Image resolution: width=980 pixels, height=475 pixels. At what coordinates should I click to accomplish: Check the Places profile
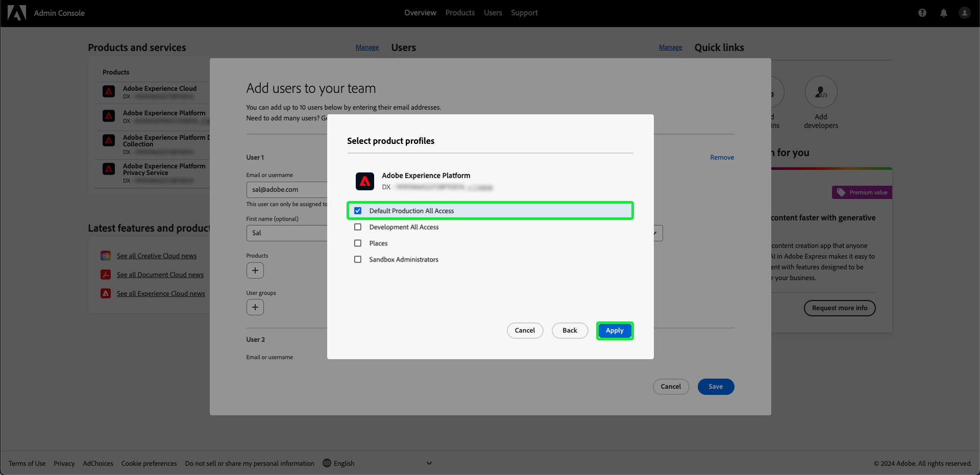(x=358, y=243)
